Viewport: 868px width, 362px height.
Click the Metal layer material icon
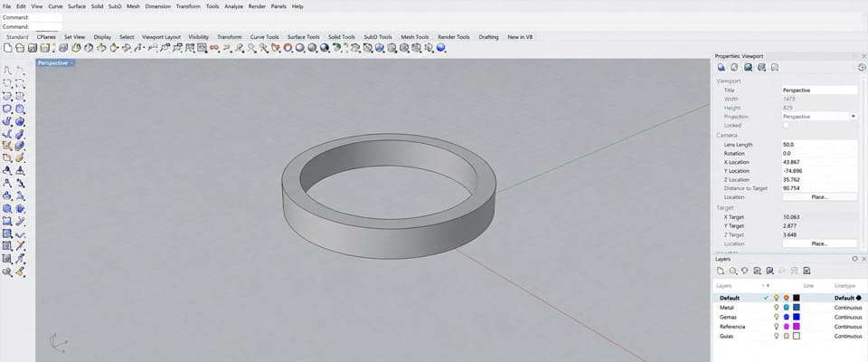tap(786, 307)
